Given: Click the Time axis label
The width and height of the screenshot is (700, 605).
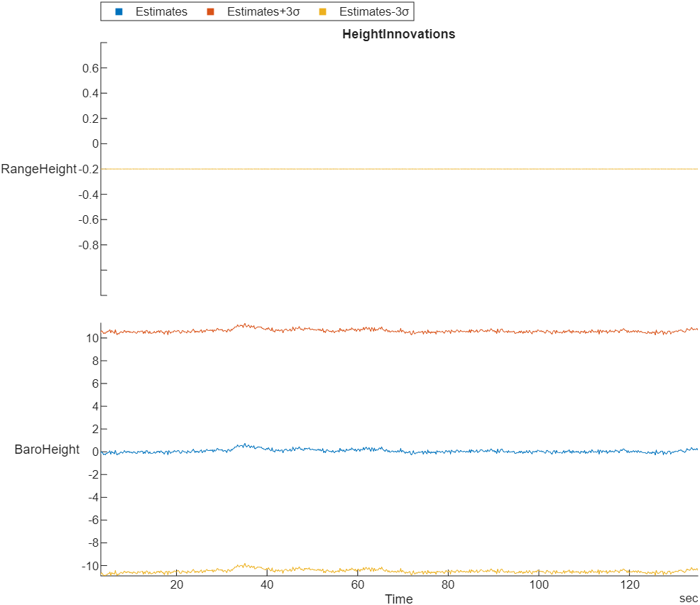Looking at the screenshot, I should point(399,599).
